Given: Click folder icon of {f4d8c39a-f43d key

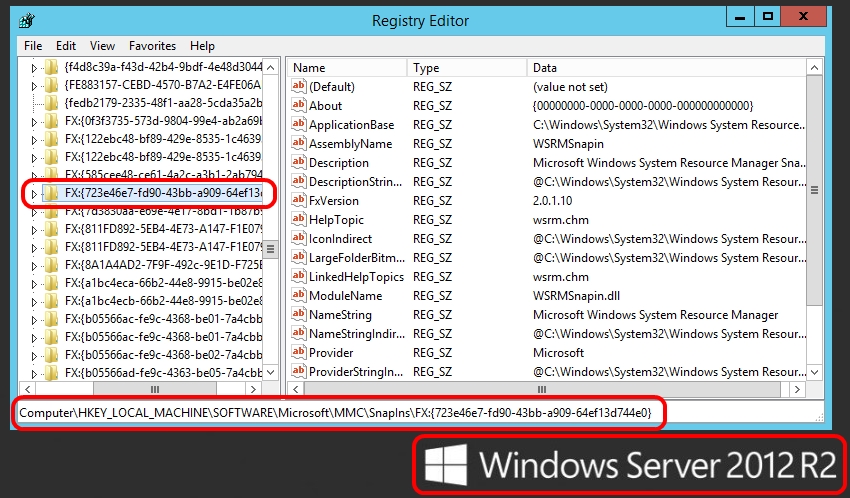Looking at the screenshot, I should (x=51, y=67).
